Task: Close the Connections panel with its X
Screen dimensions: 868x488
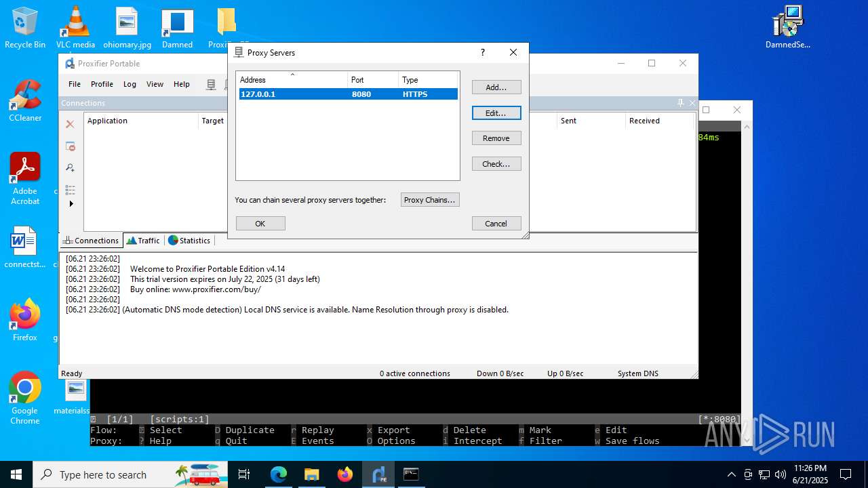Action: pos(692,103)
